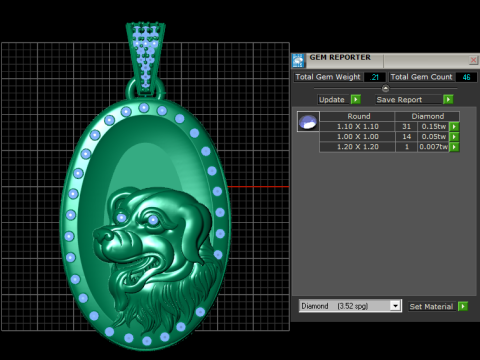Screen dimensions: 480x360
Task: Click the Set Material button label
Action: point(431,306)
